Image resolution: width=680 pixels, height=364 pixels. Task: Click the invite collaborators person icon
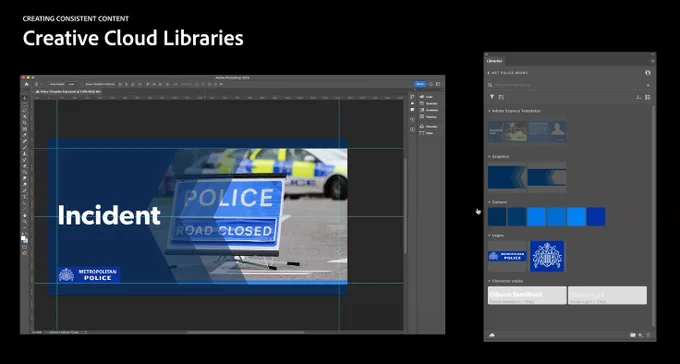[x=647, y=73]
